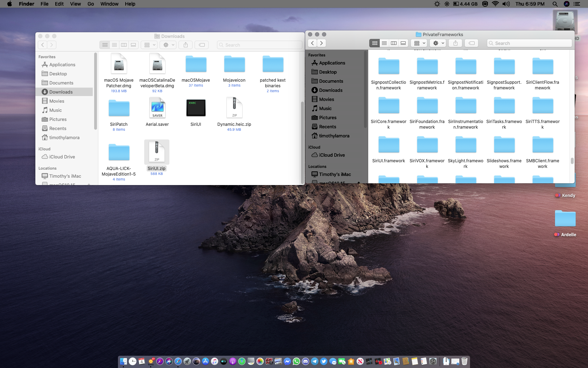Select the SiriUI exec file
Viewport: 588px width, 368px height.
point(196,108)
